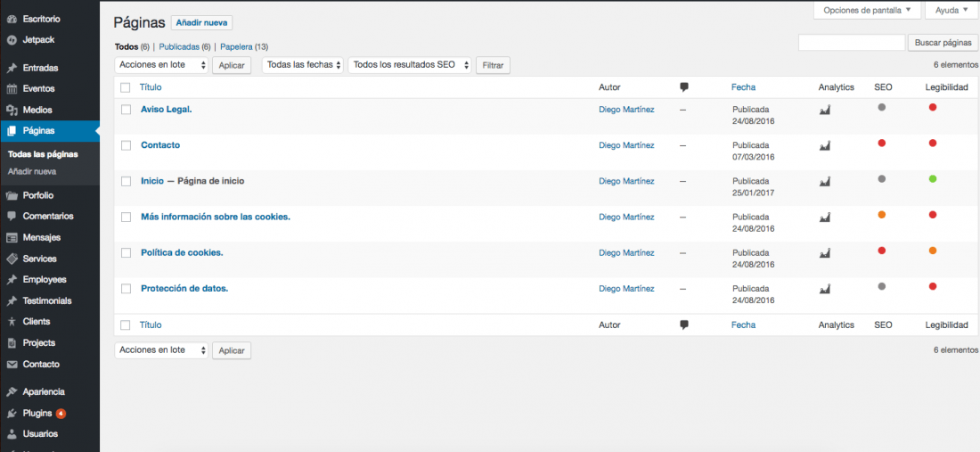
Task: Open Analytics chart icon for Contacto row
Action: [x=825, y=146]
